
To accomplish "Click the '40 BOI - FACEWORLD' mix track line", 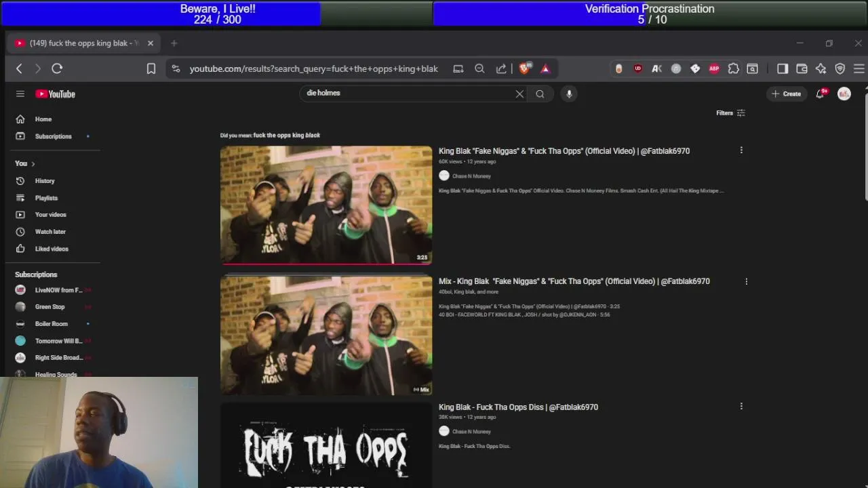I will click(524, 314).
